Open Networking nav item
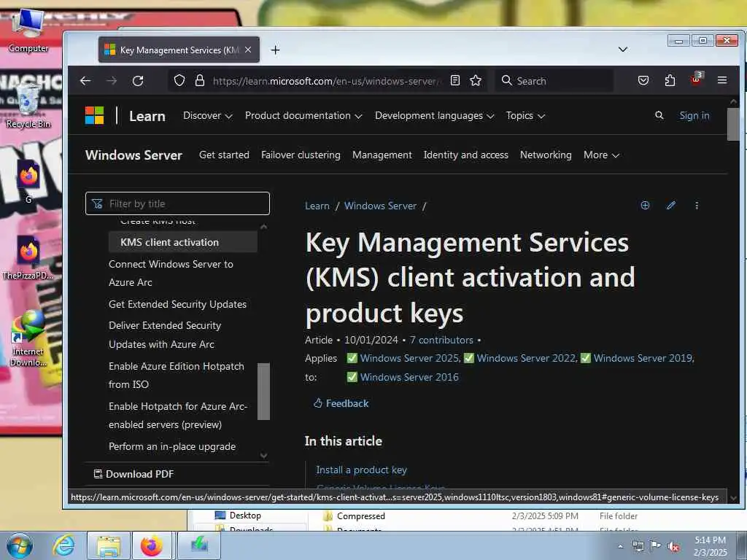This screenshot has height=560, width=747. pyautogui.click(x=546, y=155)
